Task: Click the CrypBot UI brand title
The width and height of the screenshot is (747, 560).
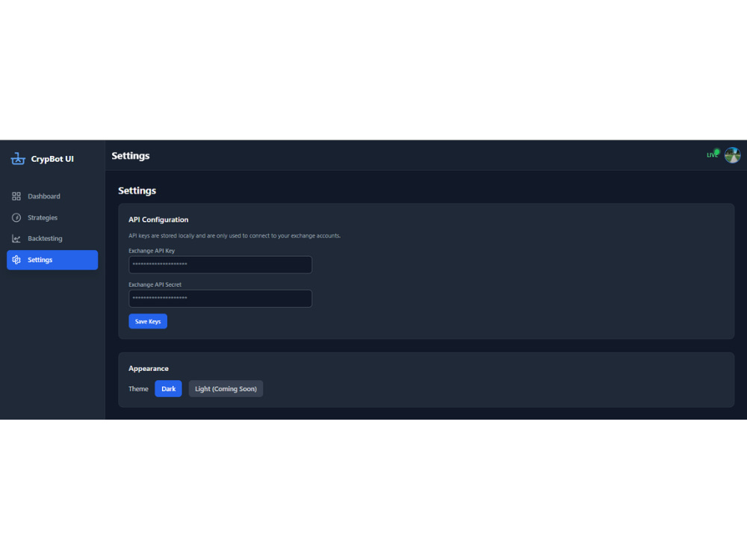Action: (52, 159)
